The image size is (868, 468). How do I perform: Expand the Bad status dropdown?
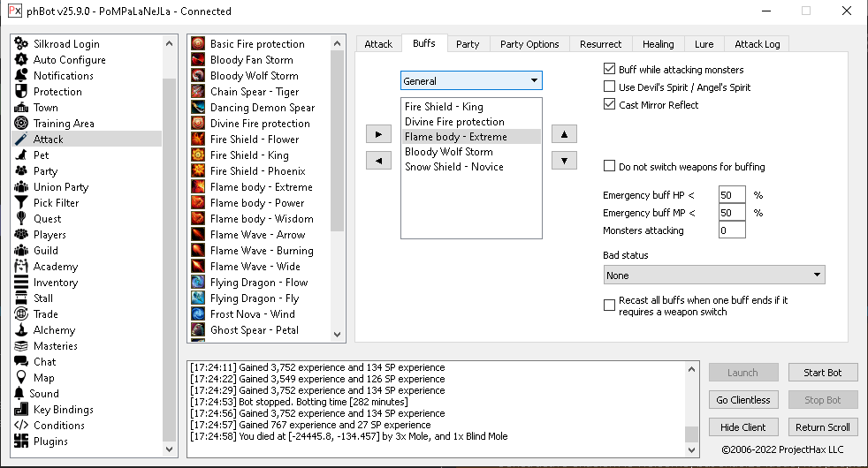point(713,276)
